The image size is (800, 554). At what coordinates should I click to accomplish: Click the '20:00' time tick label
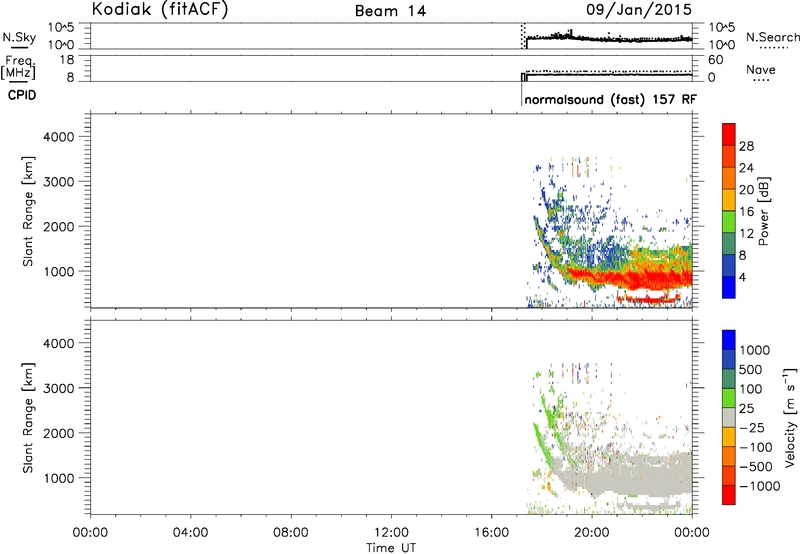coord(592,533)
